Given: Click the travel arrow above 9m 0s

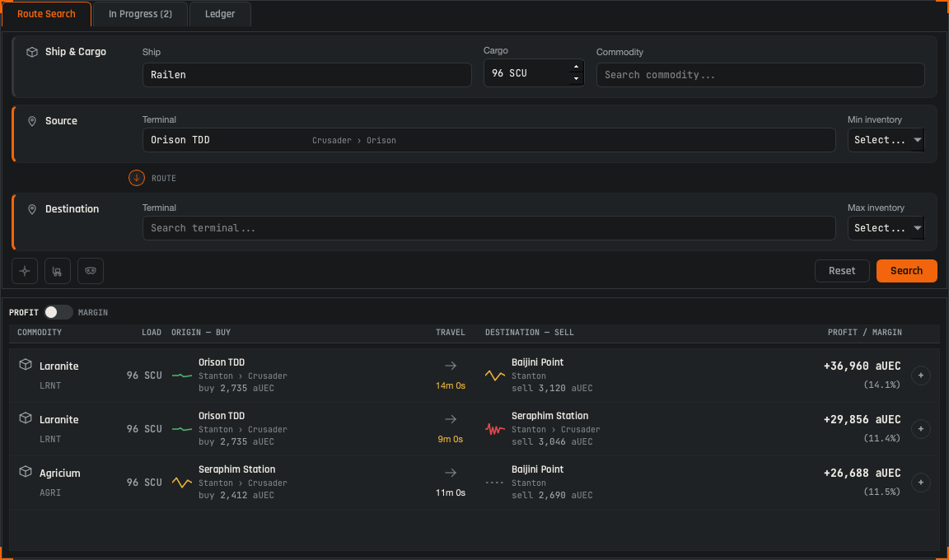Looking at the screenshot, I should pyautogui.click(x=451, y=419).
